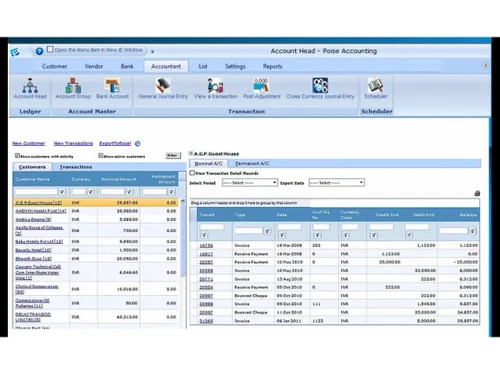Click Currency column filter icon
Viewport: 500px width, 375px height.
coord(91,192)
